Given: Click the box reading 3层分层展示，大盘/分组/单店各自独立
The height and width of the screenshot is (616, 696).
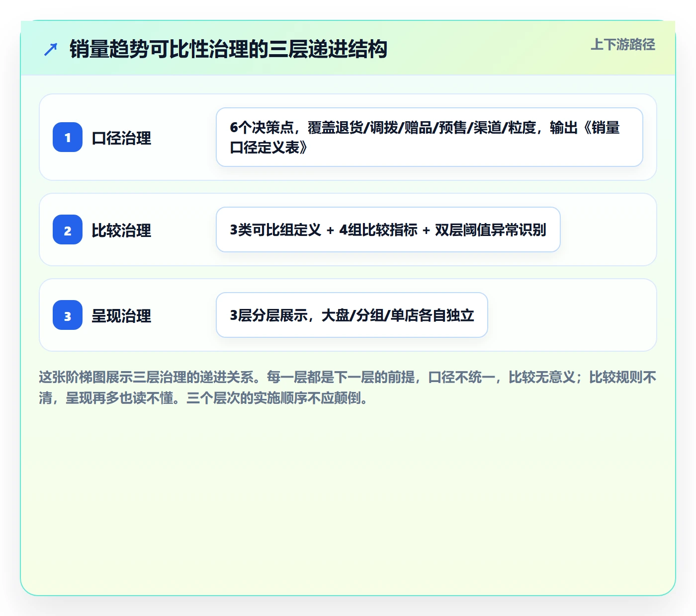Looking at the screenshot, I should (352, 315).
